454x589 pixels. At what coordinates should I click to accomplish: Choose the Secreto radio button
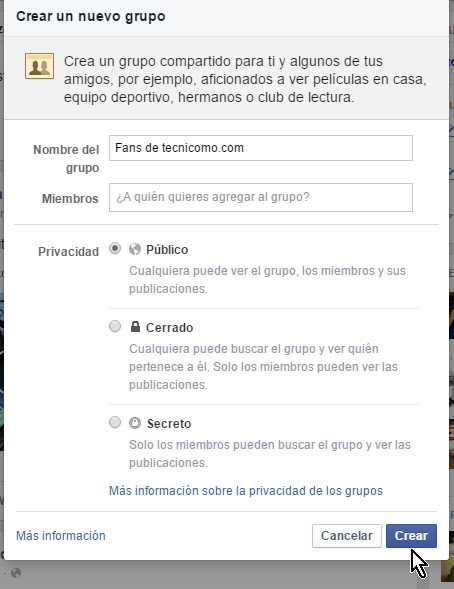pyautogui.click(x=115, y=422)
